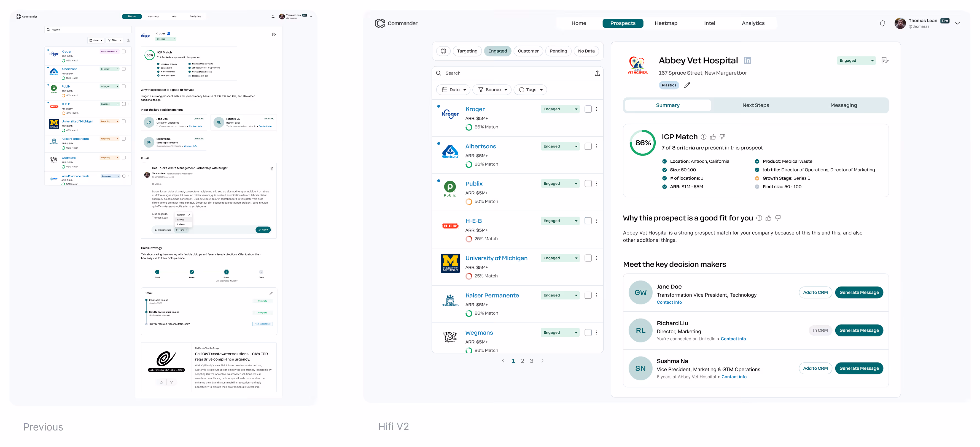980x447 pixels.
Task: Click Generate Message for Richard Liu
Action: [x=859, y=330]
